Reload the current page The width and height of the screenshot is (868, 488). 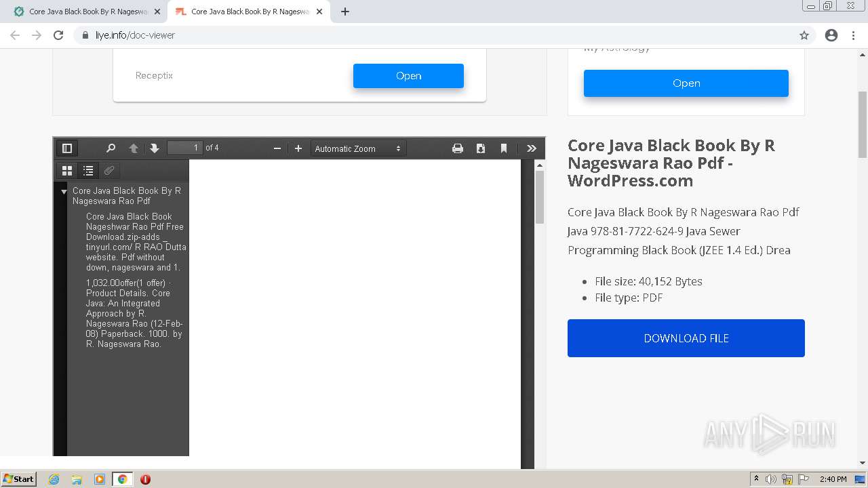(58, 35)
